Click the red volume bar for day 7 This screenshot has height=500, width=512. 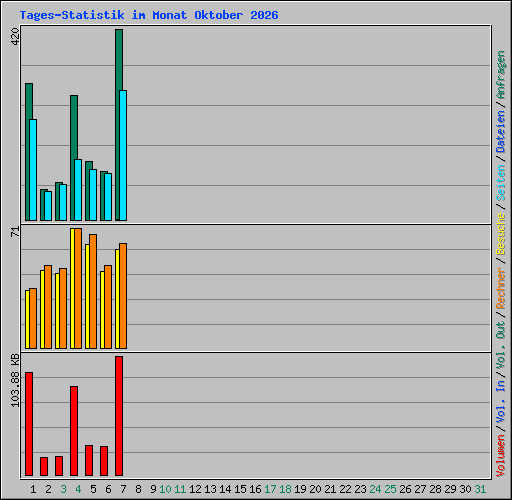pyautogui.click(x=119, y=416)
